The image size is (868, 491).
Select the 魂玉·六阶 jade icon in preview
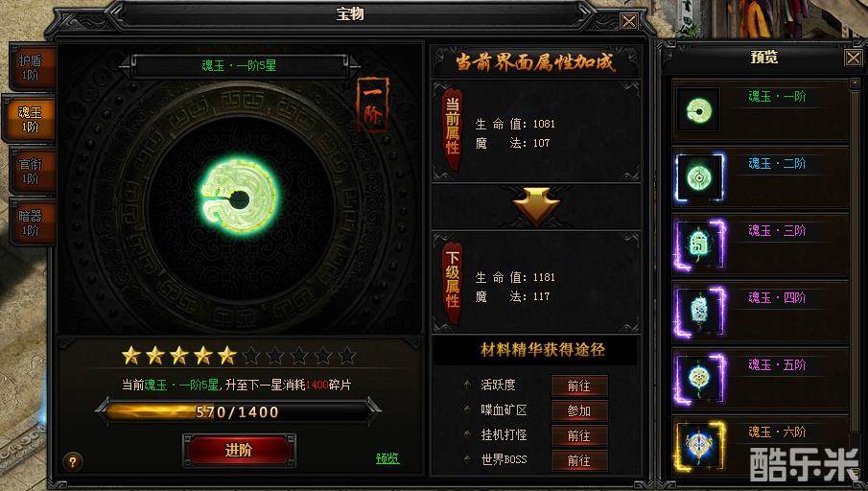(x=699, y=446)
